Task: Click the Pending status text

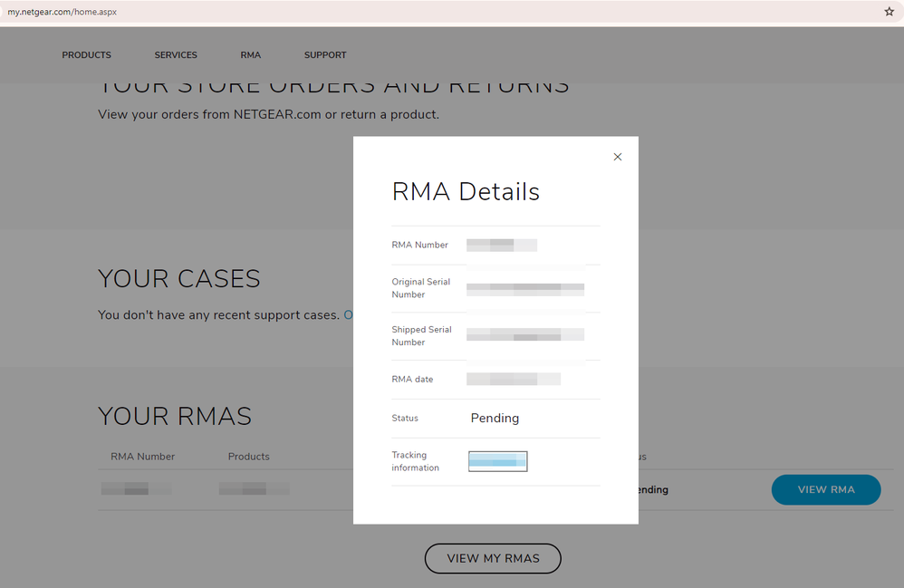Action: (495, 418)
